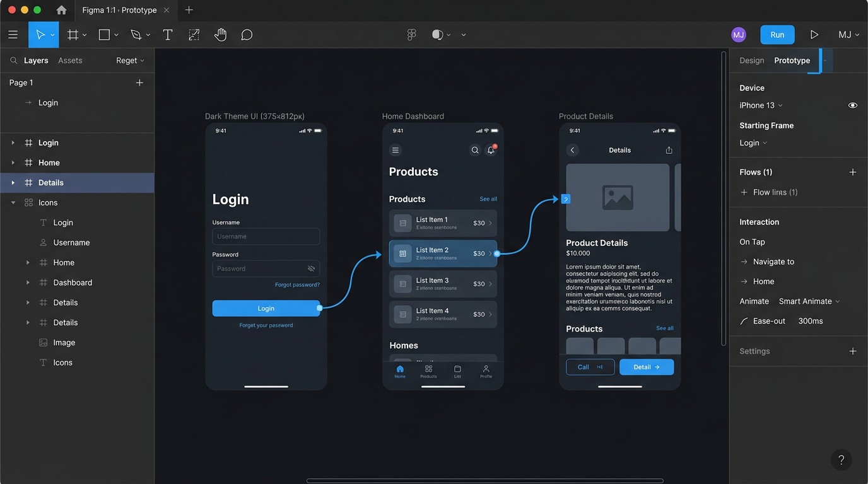Click the Detail button in Product Details
Viewport: 868px width, 484px height.
(x=647, y=367)
